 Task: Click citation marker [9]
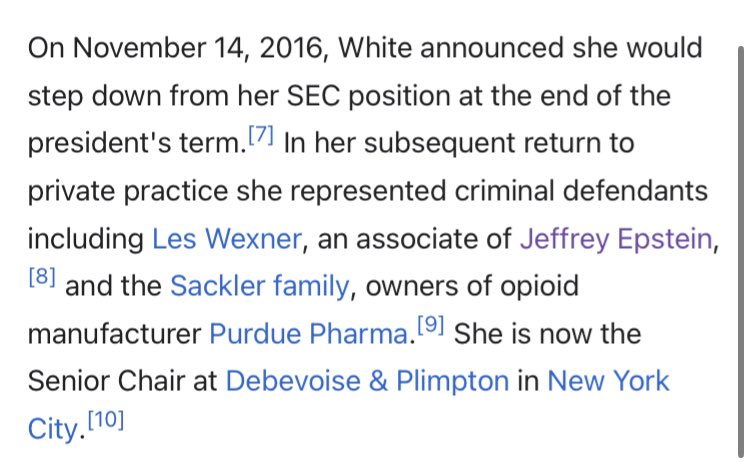tap(430, 327)
